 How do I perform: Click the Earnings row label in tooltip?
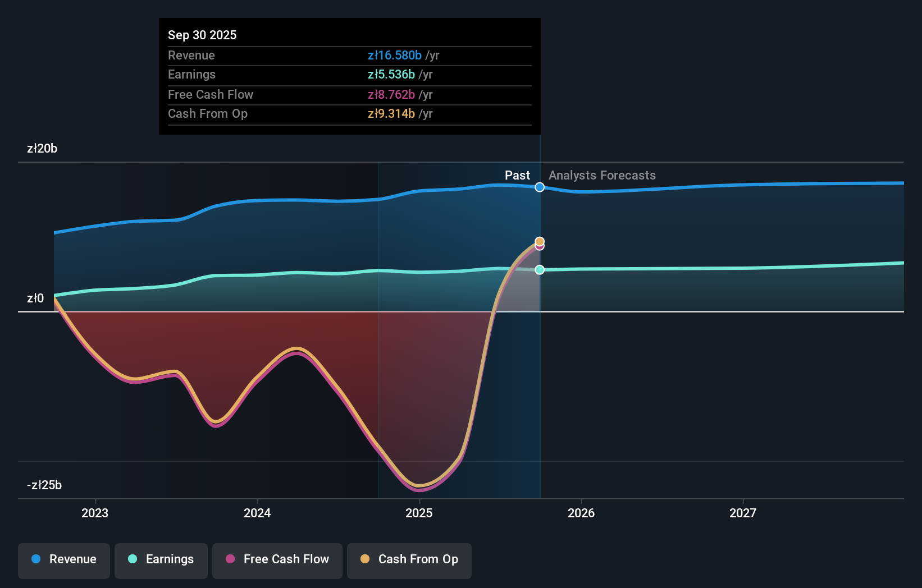pyautogui.click(x=192, y=75)
